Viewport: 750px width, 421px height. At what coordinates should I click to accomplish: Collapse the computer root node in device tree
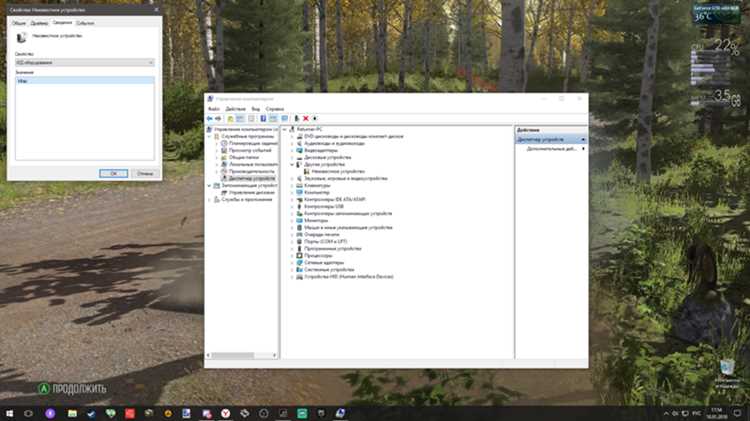coord(285,129)
